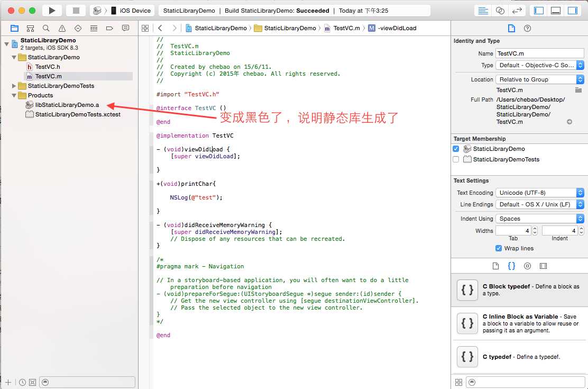This screenshot has width=588, height=389.
Task: Go back in editor history
Action: 160,28
